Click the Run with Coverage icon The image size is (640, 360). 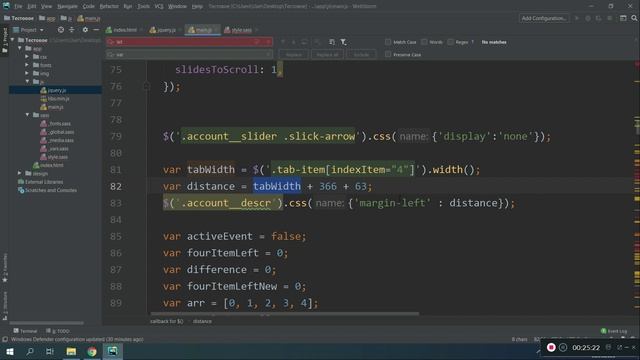599,18
